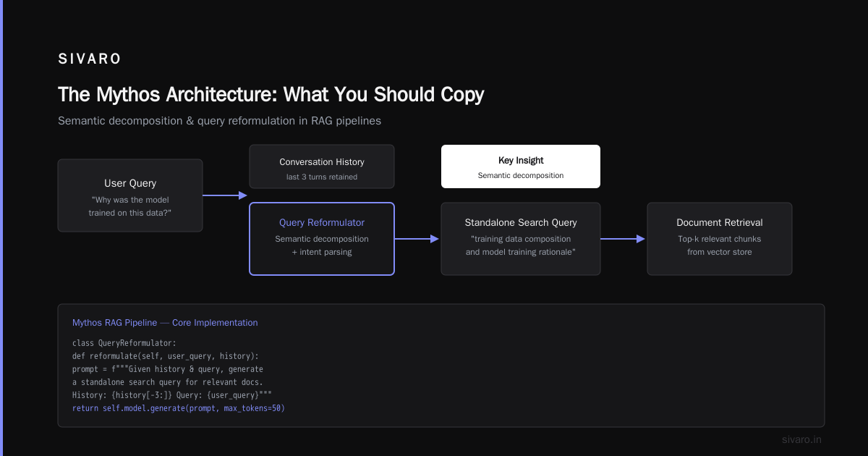Click the Mythos RAG Pipeline code heading
Screen dimensions: 868x456
[165, 323]
